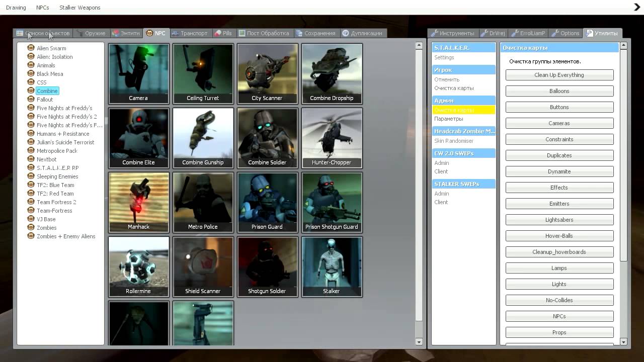Select Metropolice Pack category
Image resolution: width=644 pixels, height=362 pixels.
click(x=57, y=151)
